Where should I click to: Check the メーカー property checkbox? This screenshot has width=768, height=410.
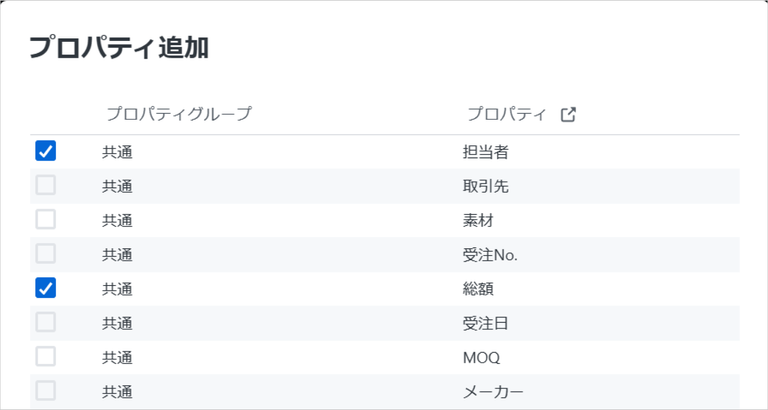(46, 391)
